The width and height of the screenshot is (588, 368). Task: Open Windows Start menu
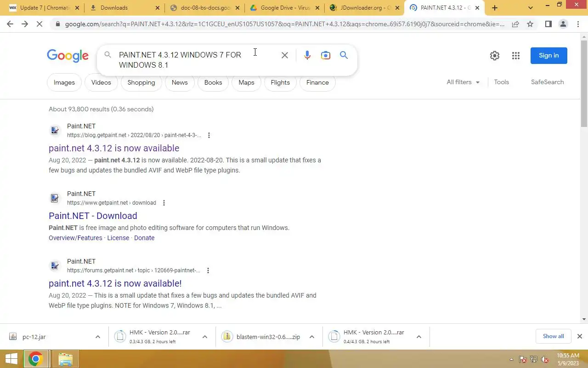[x=11, y=359]
